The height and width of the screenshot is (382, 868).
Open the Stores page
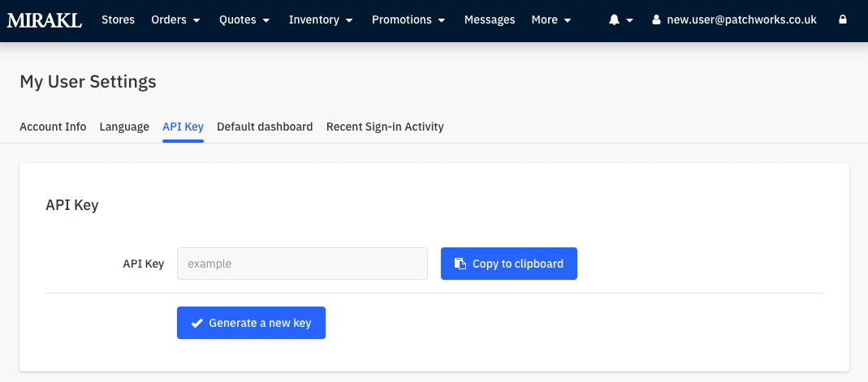pos(118,19)
